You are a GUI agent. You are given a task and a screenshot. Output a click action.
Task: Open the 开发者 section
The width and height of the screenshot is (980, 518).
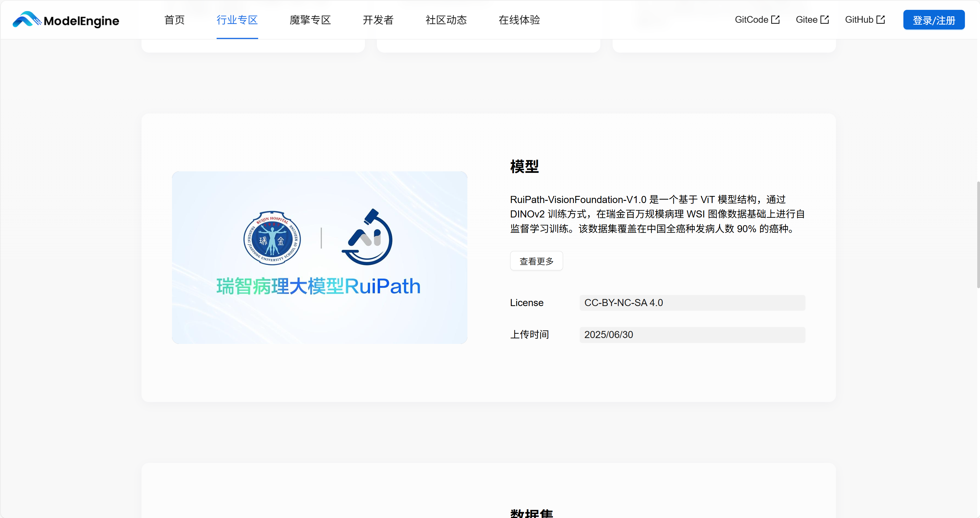(x=378, y=20)
